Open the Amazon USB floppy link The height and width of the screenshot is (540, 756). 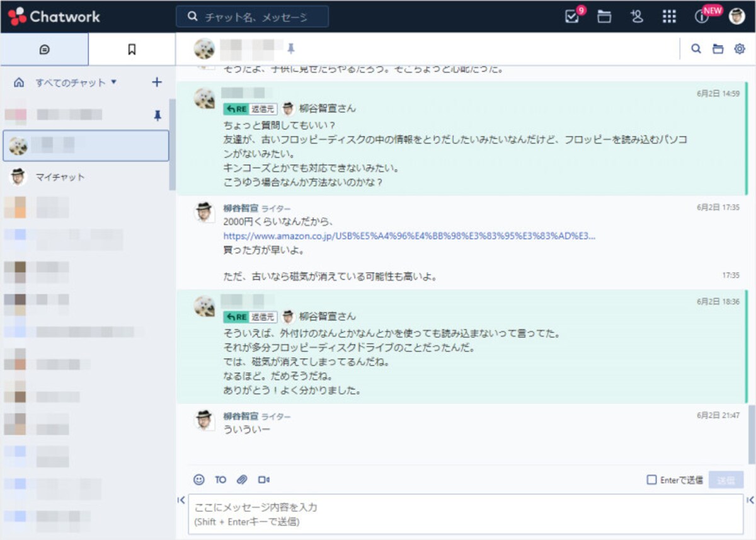pos(409,236)
